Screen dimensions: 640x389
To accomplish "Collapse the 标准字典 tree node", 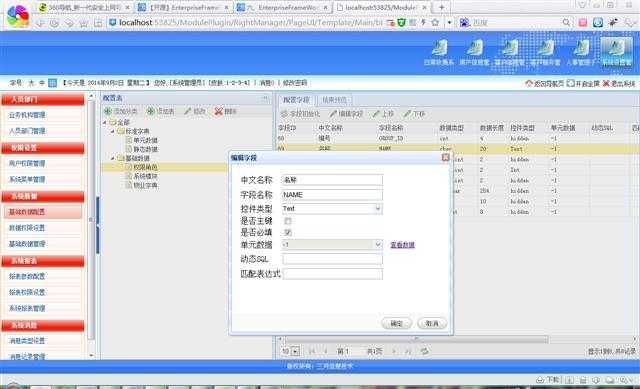I will click(x=113, y=131).
